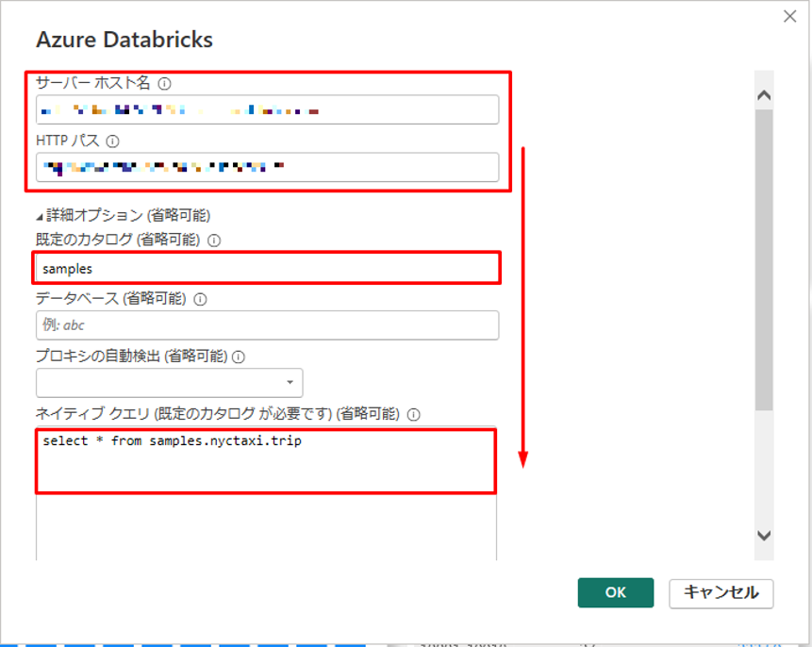Click info icon beside HTTP パス
Screen dimensions: 812x647
[112, 141]
